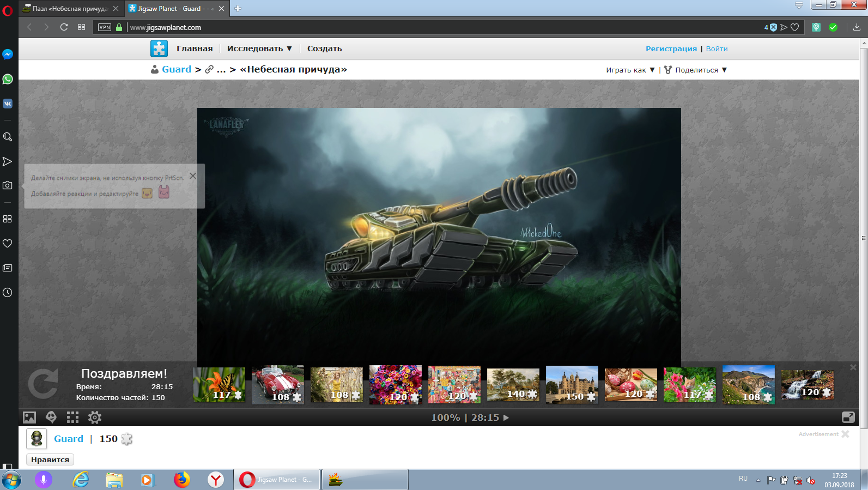Arrange pieces with the grid icon
868x490 pixels.
72,418
